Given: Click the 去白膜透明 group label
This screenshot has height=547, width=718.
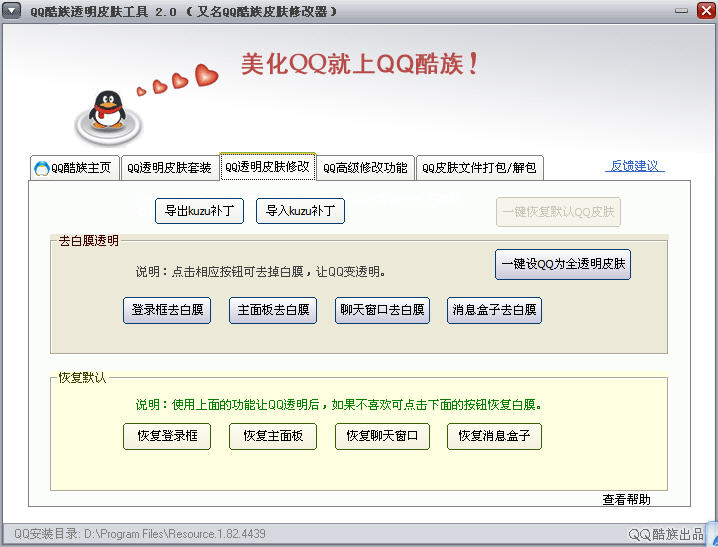Looking at the screenshot, I should click(88, 241).
